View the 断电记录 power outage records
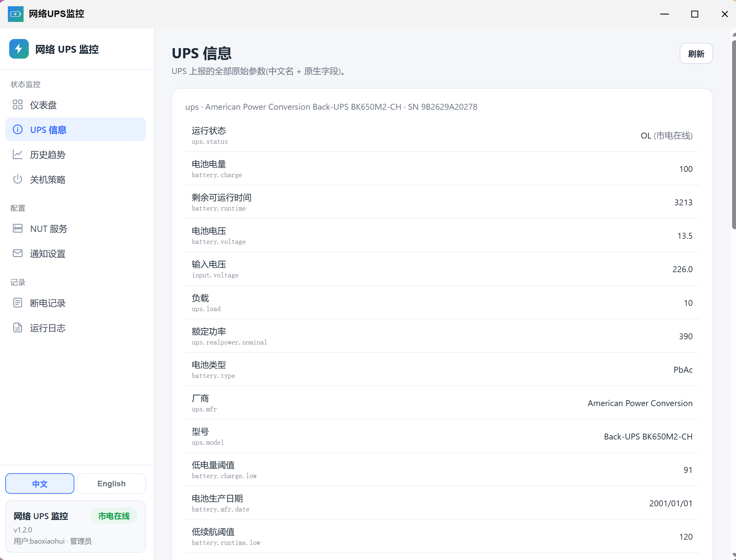Image resolution: width=736 pixels, height=560 pixels. click(76, 303)
